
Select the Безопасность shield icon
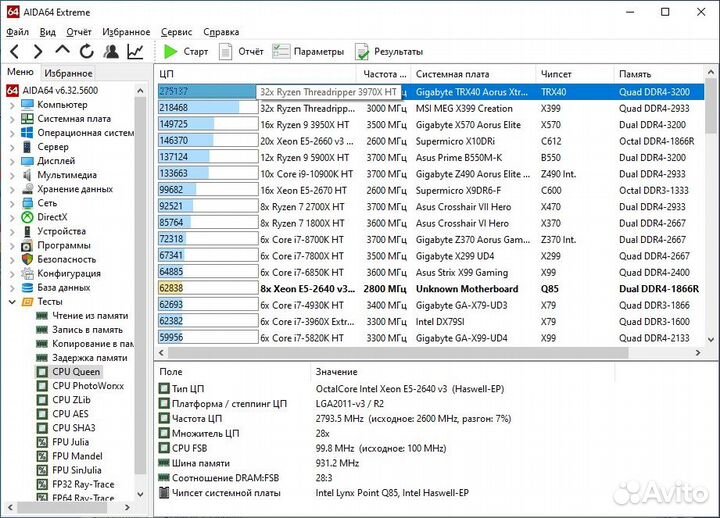pos(28,259)
